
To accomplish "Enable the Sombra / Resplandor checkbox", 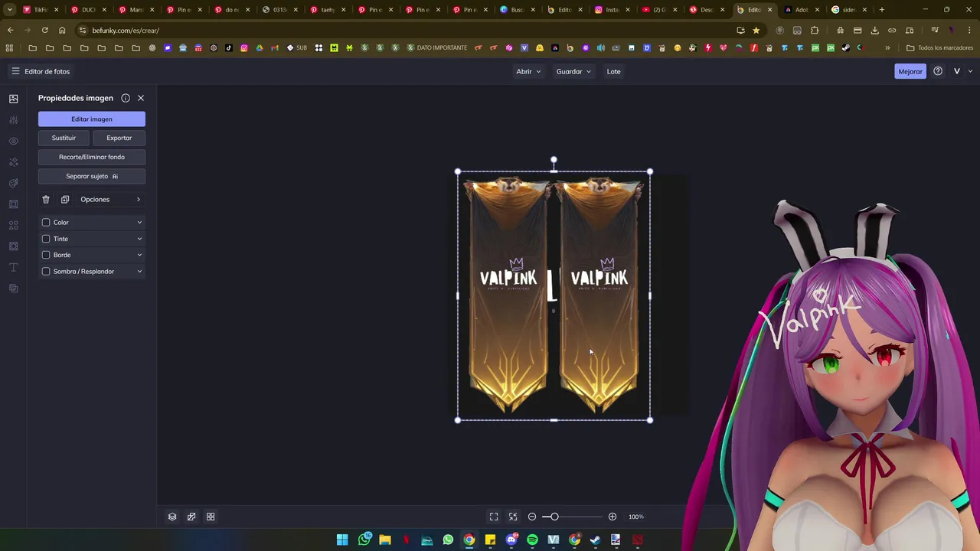I will (46, 271).
